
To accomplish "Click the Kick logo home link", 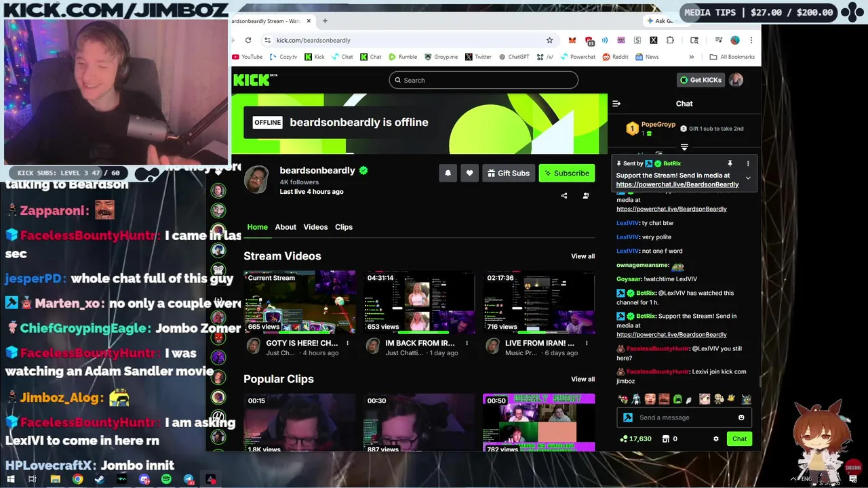I will 255,80.
